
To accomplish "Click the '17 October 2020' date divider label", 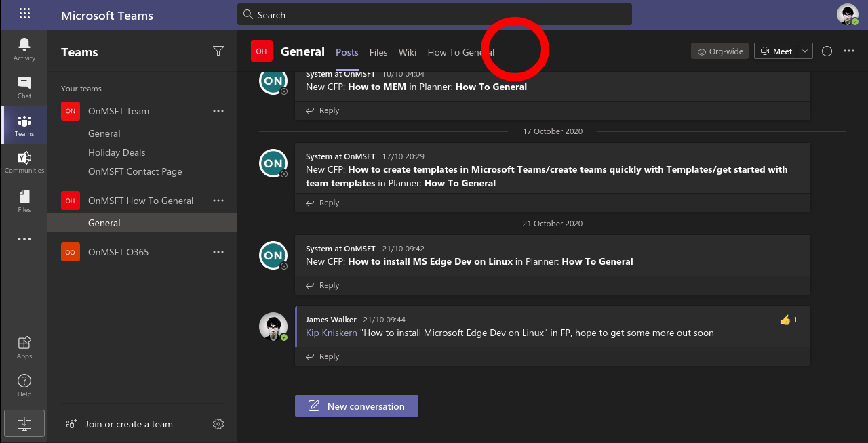I will click(x=553, y=131).
